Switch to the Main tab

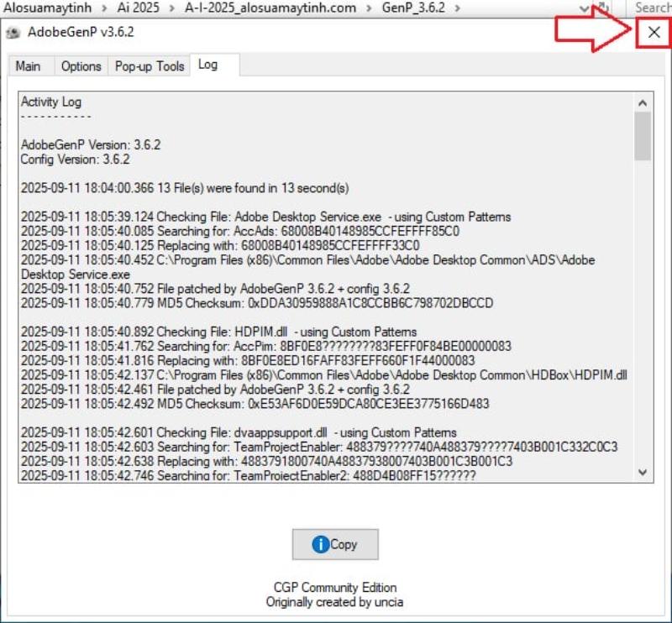coord(28,66)
